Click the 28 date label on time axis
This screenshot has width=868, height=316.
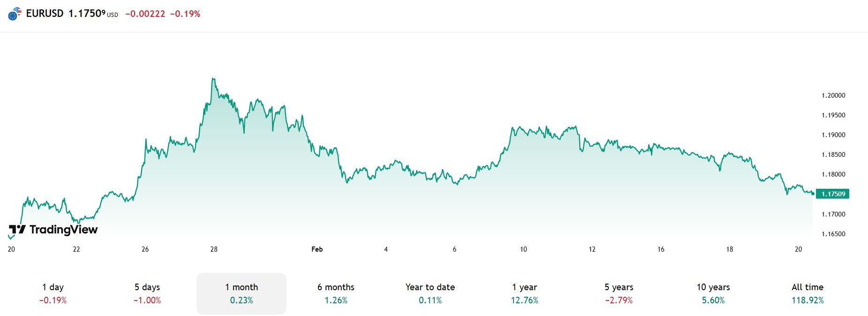tap(214, 249)
